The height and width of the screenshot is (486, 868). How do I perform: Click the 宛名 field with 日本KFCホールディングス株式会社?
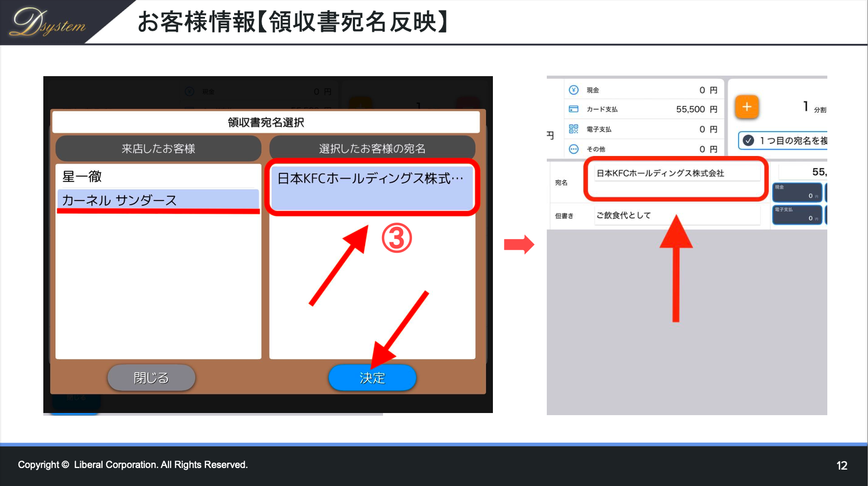[677, 173]
